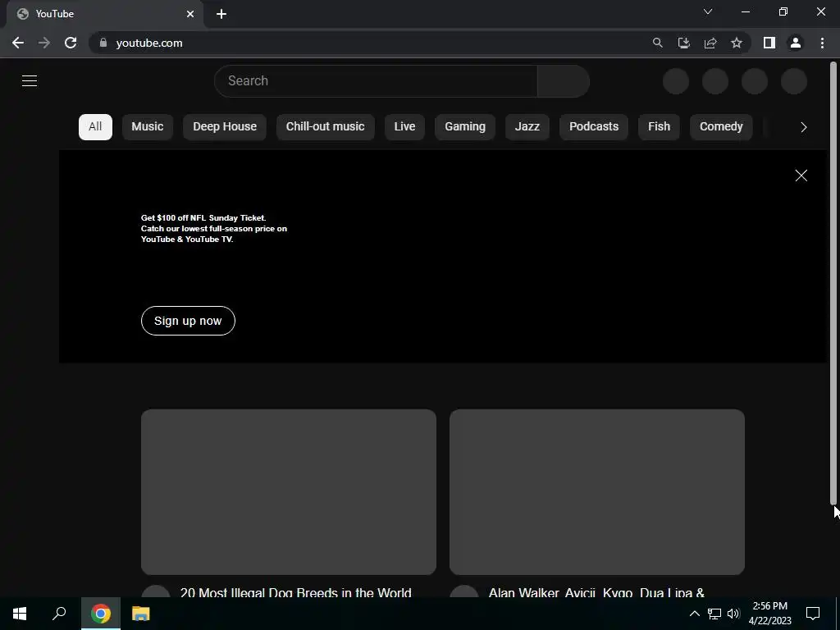Viewport: 840px width, 630px height.
Task: Click the Chrome icon in the taskbar
Action: (101, 614)
